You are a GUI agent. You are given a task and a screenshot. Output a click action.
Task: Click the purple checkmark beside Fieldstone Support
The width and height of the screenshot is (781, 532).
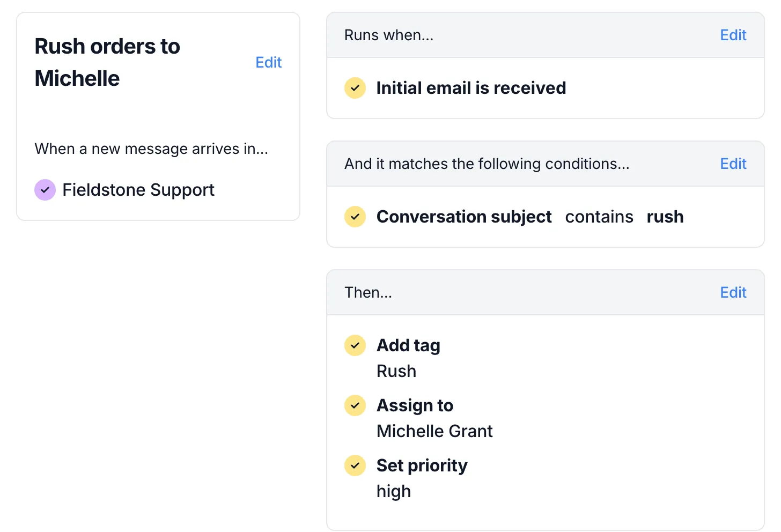pyautogui.click(x=45, y=190)
